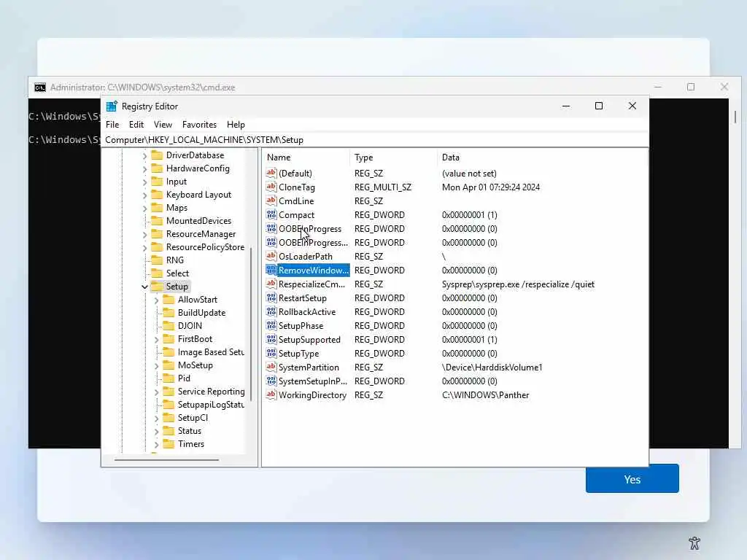Viewport: 747px width, 560px height.
Task: Open the Favorites menu
Action: 199,125
